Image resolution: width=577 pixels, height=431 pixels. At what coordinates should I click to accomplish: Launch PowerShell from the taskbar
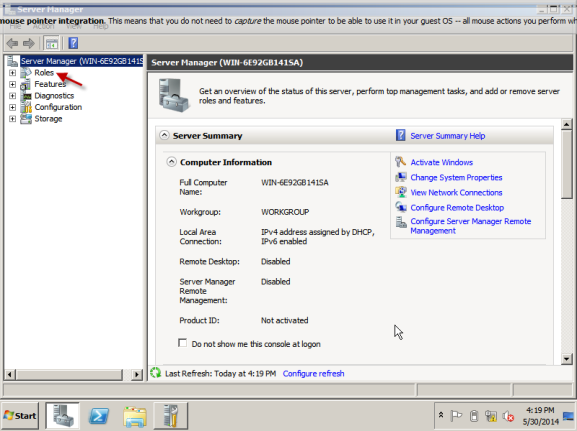pyautogui.click(x=99, y=416)
